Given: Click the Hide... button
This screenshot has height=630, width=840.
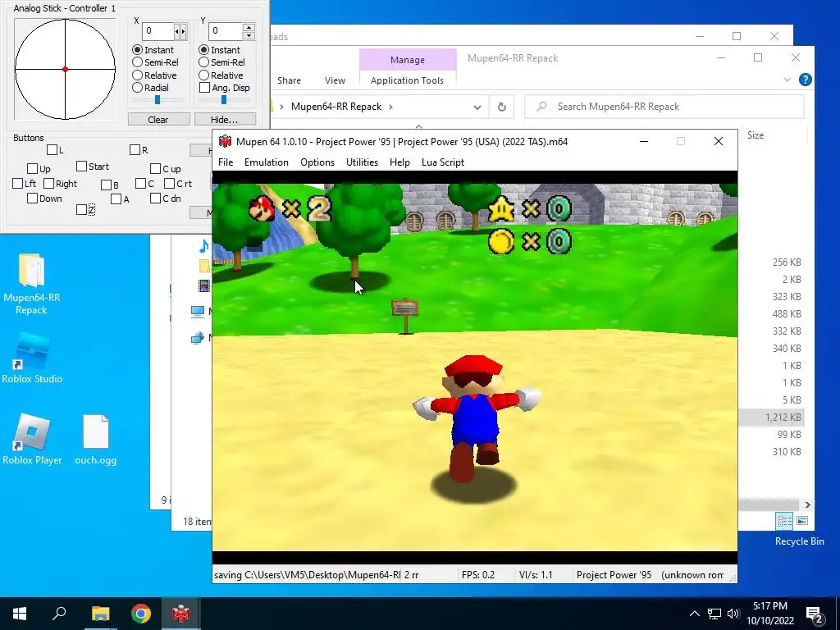Looking at the screenshot, I should pyautogui.click(x=225, y=120).
